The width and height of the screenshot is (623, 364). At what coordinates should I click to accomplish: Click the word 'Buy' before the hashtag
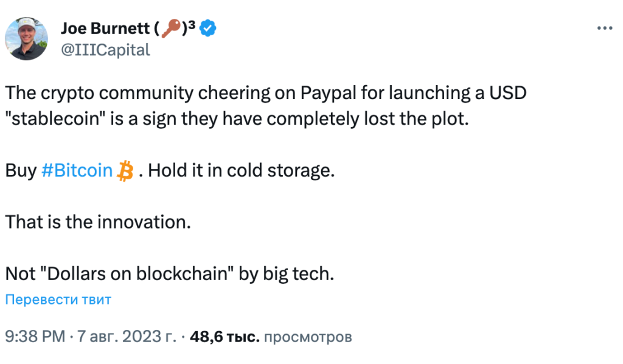[x=21, y=171]
